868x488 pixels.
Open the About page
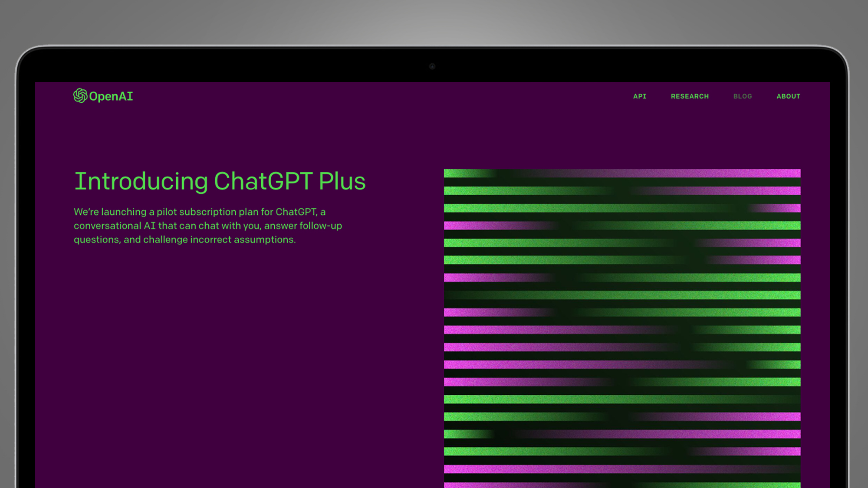point(788,95)
